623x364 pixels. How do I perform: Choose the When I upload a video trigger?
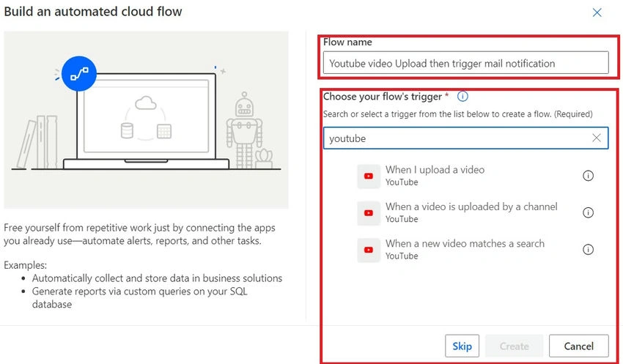click(x=477, y=176)
